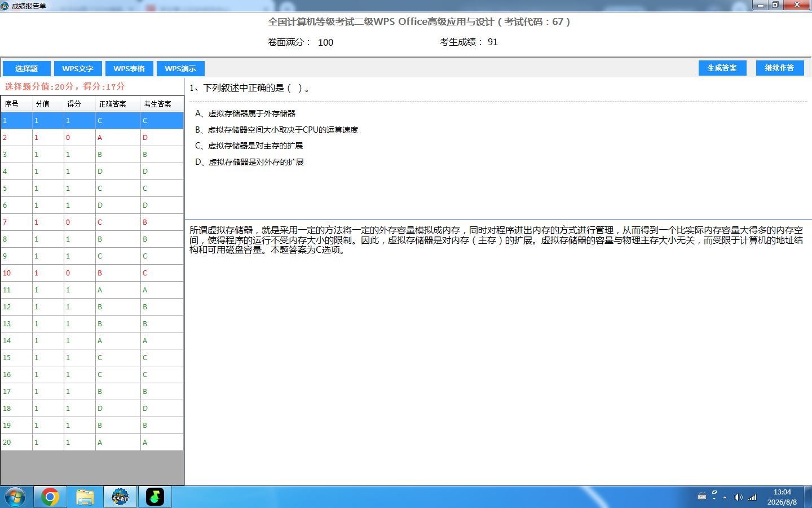Click the 正确答案 column header

click(118, 104)
